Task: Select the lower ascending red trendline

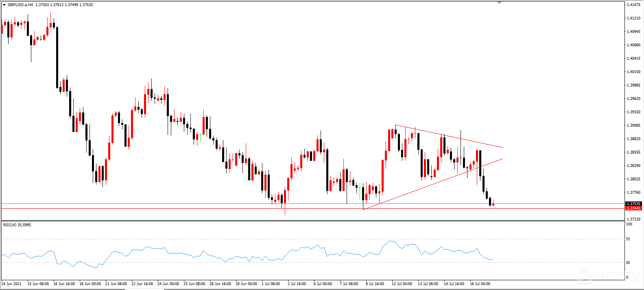Action: [x=427, y=186]
